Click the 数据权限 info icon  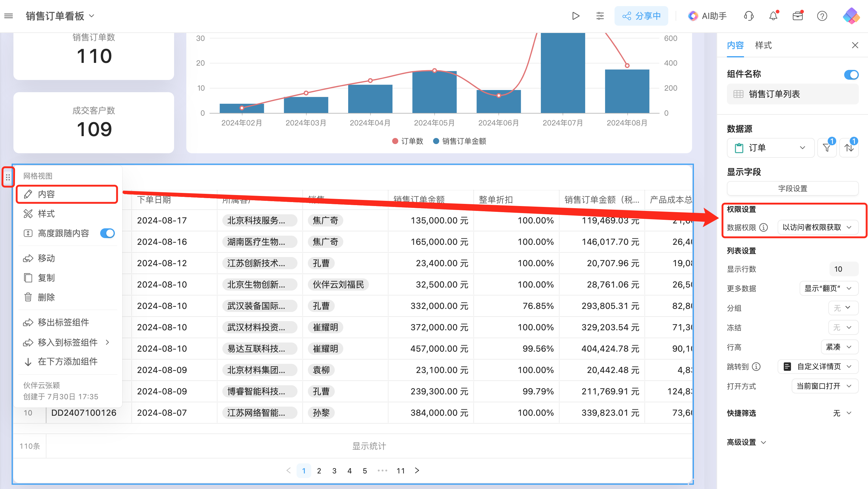[764, 227]
